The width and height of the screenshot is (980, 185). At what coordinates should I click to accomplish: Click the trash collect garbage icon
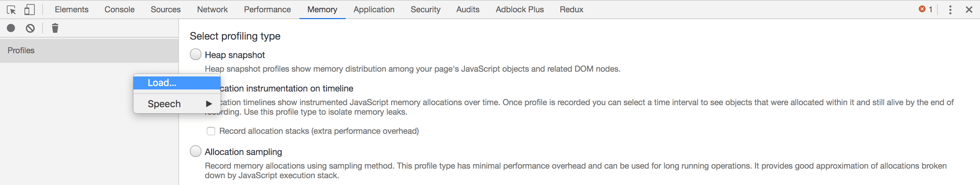(55, 28)
